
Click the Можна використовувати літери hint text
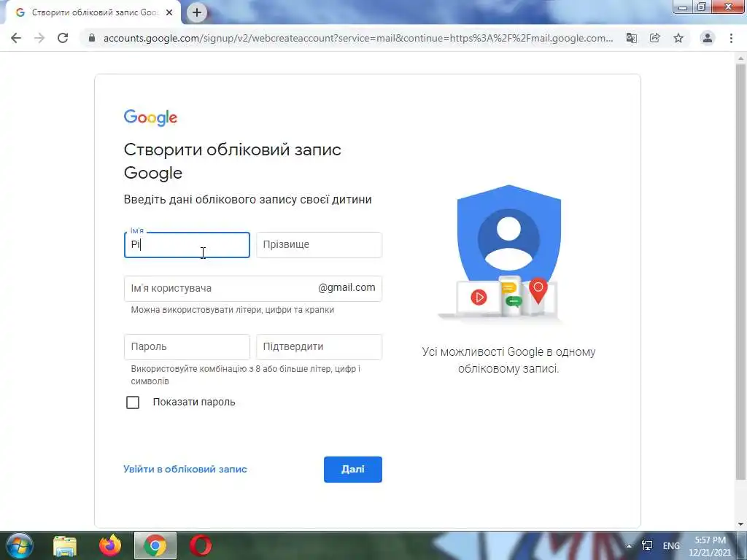pyautogui.click(x=233, y=310)
